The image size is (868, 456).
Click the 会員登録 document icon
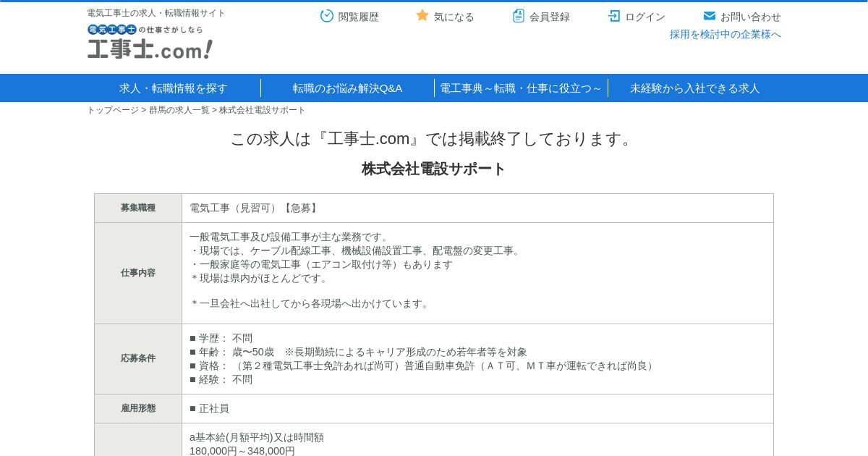click(x=519, y=16)
